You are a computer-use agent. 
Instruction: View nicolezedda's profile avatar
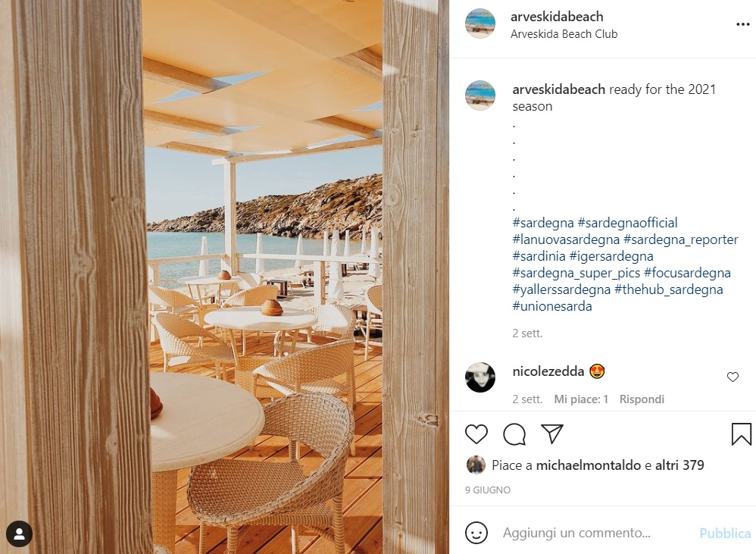click(480, 377)
